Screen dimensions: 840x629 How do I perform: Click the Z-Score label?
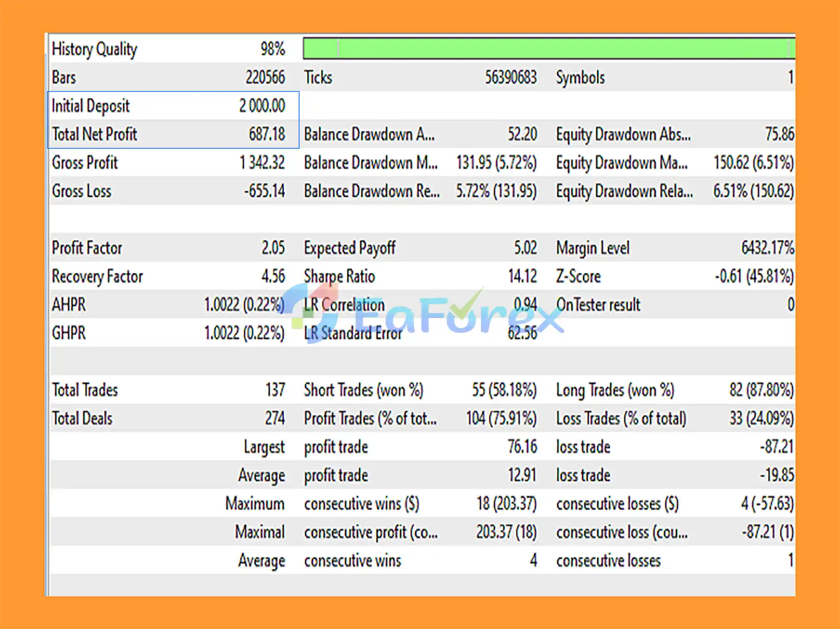[578, 276]
